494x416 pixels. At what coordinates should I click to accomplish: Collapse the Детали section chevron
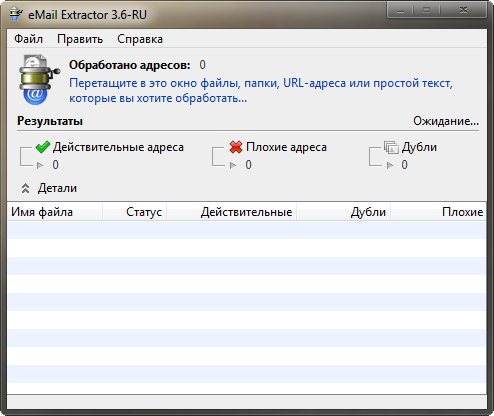pos(25,188)
